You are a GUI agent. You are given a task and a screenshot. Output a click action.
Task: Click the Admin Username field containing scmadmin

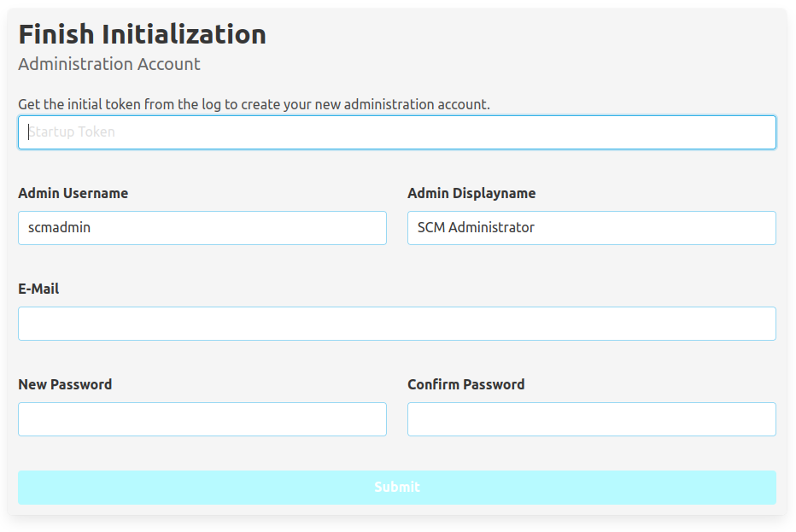[x=202, y=228]
